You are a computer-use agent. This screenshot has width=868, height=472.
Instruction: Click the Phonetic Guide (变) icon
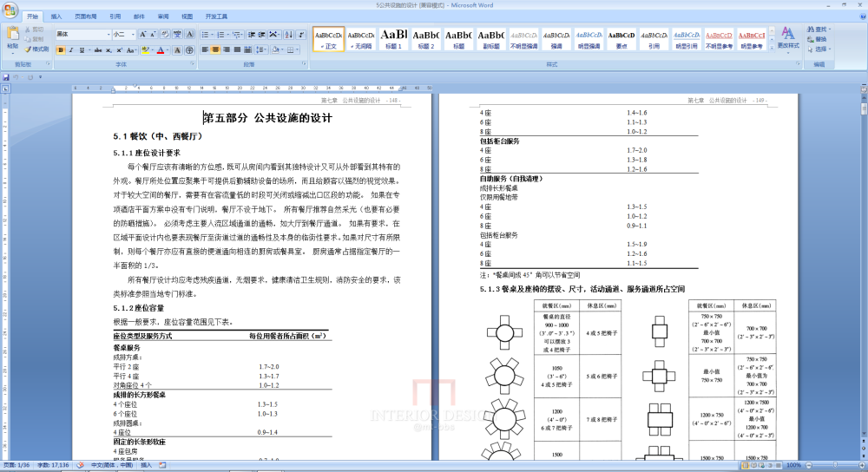(177, 35)
